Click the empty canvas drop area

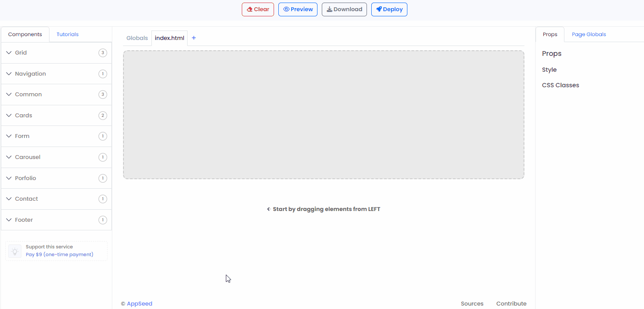coord(324,115)
